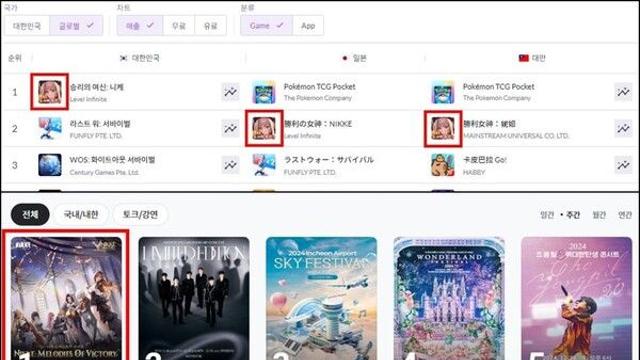Click the 대한민국 column header
This screenshot has width=640, height=360.
(140, 58)
